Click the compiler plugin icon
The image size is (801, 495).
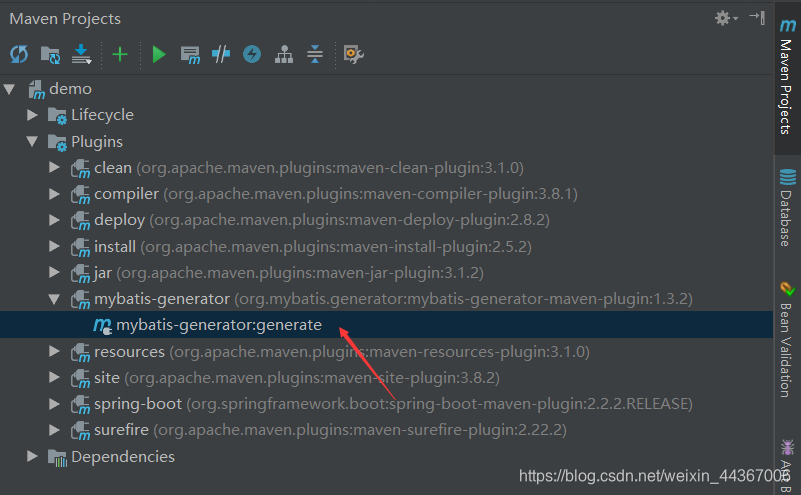(80, 195)
